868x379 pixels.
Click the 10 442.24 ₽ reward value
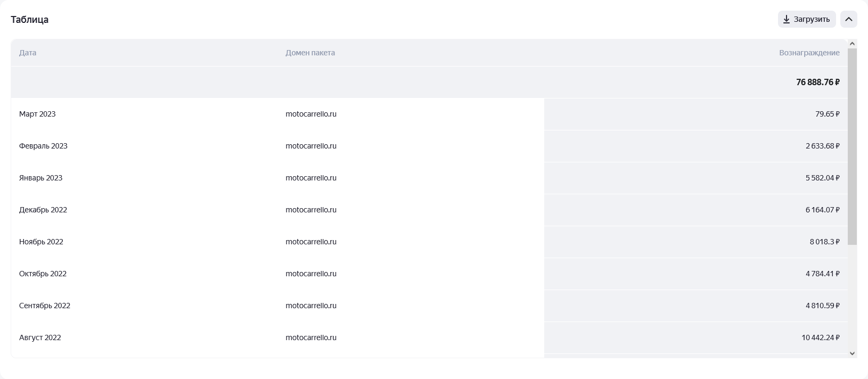(x=821, y=337)
